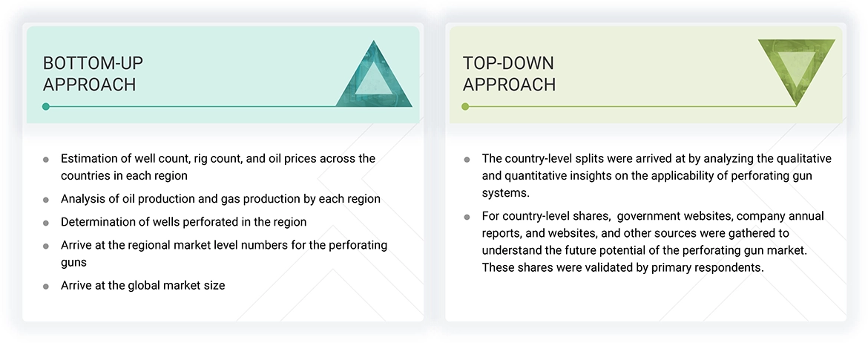Click 'Determination of wells perforated in the region'
Screen dimensions: 868x343
click(x=183, y=222)
